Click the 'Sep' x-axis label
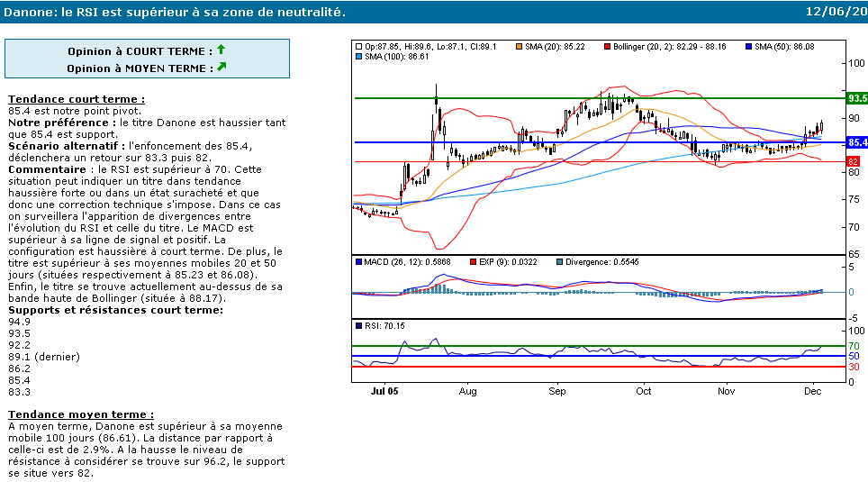Screen dimensions: 868x482 (x=556, y=391)
